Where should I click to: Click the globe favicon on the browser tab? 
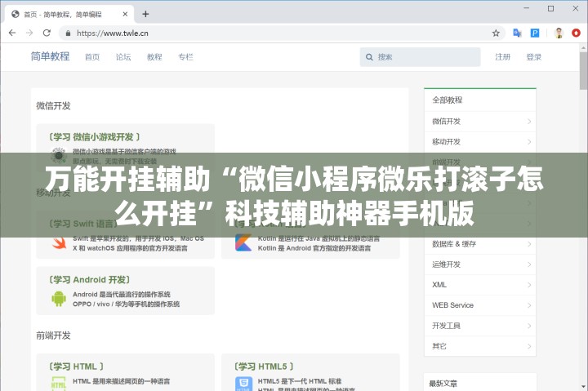(16, 14)
